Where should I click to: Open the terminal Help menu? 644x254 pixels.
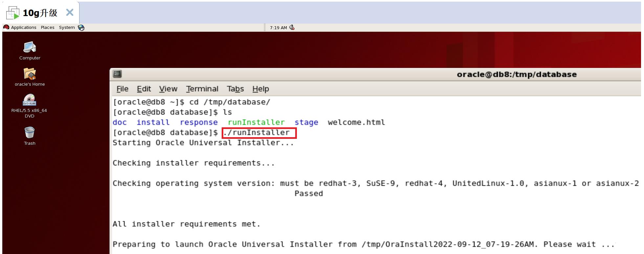(261, 89)
